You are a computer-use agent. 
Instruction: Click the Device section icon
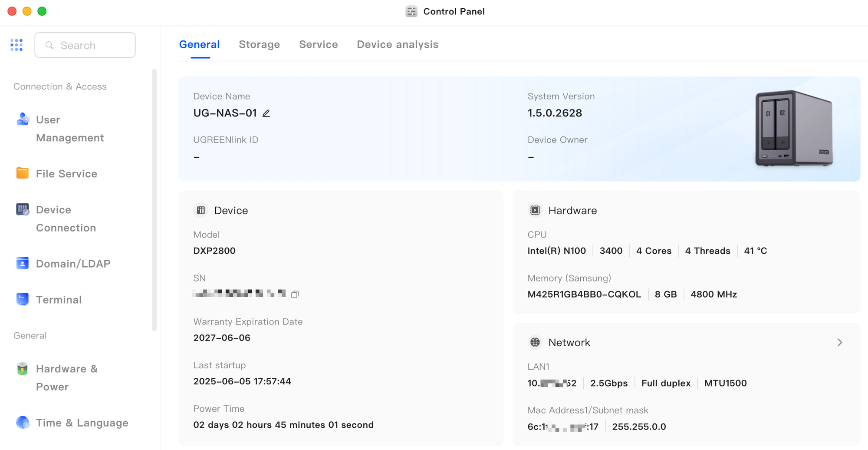point(201,210)
